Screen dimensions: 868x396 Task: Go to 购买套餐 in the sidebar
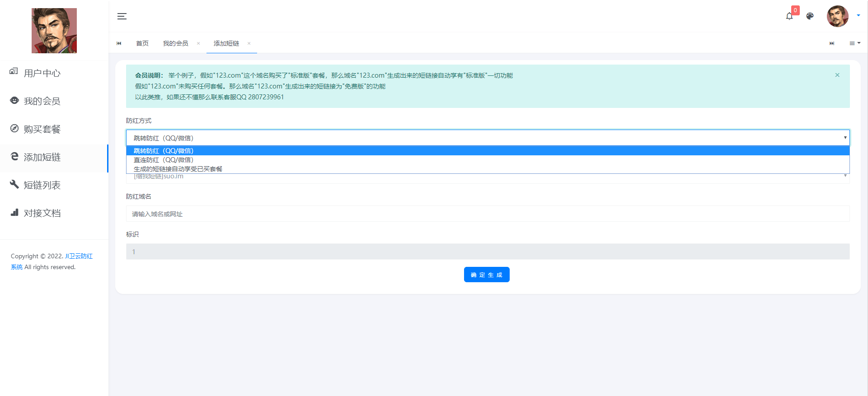pos(42,129)
